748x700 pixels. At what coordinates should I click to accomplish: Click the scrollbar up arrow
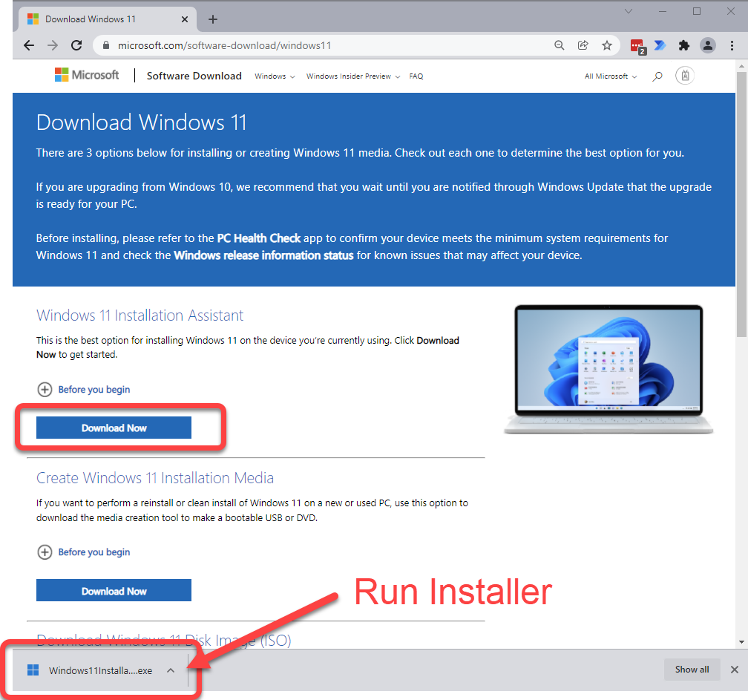(x=741, y=66)
